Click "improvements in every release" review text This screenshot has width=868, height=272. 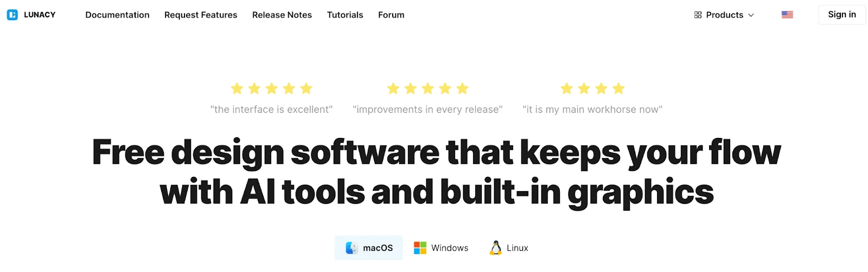coord(427,110)
